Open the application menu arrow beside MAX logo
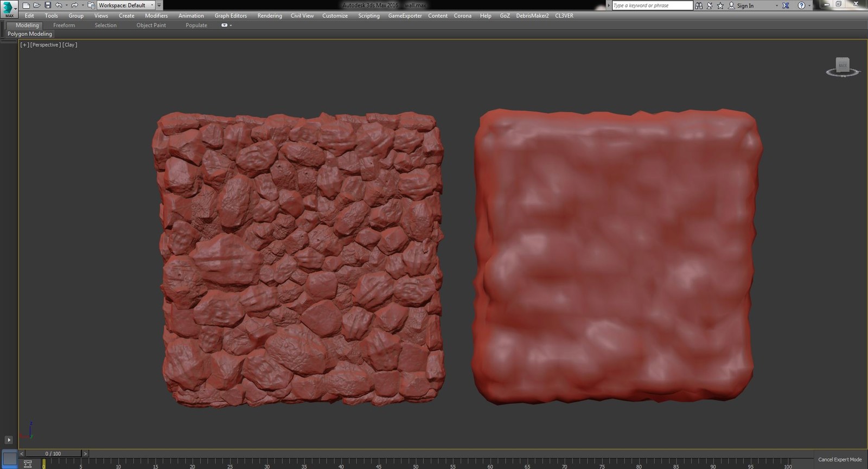 pos(16,8)
